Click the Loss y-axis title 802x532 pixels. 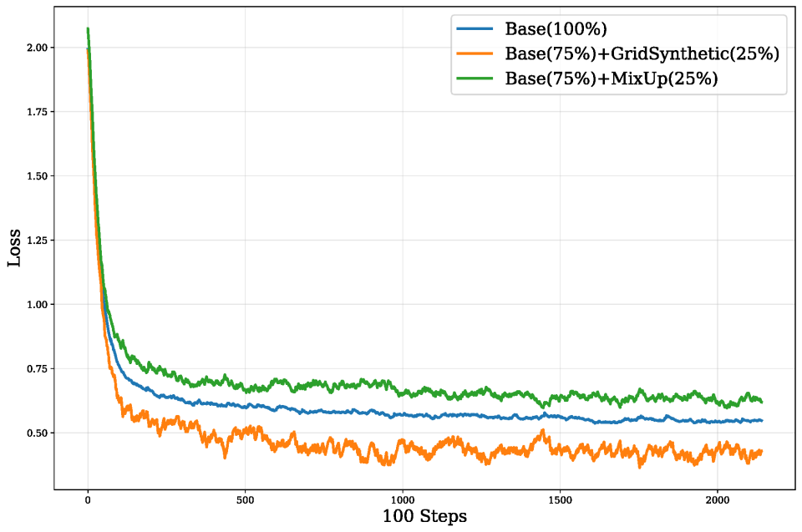[14, 247]
